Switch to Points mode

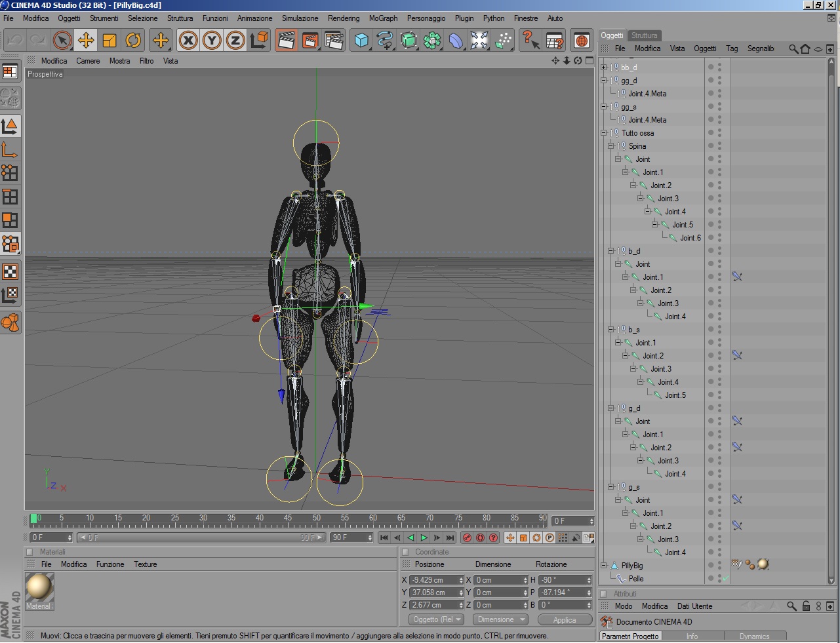(x=10, y=172)
